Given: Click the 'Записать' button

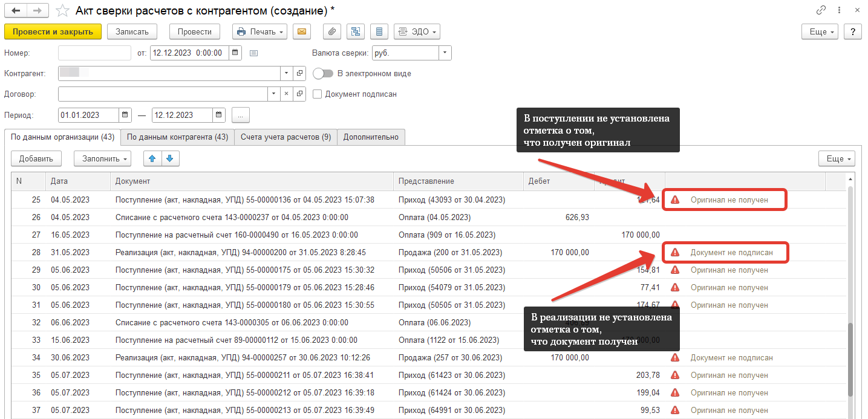Looking at the screenshot, I should coord(132,31).
